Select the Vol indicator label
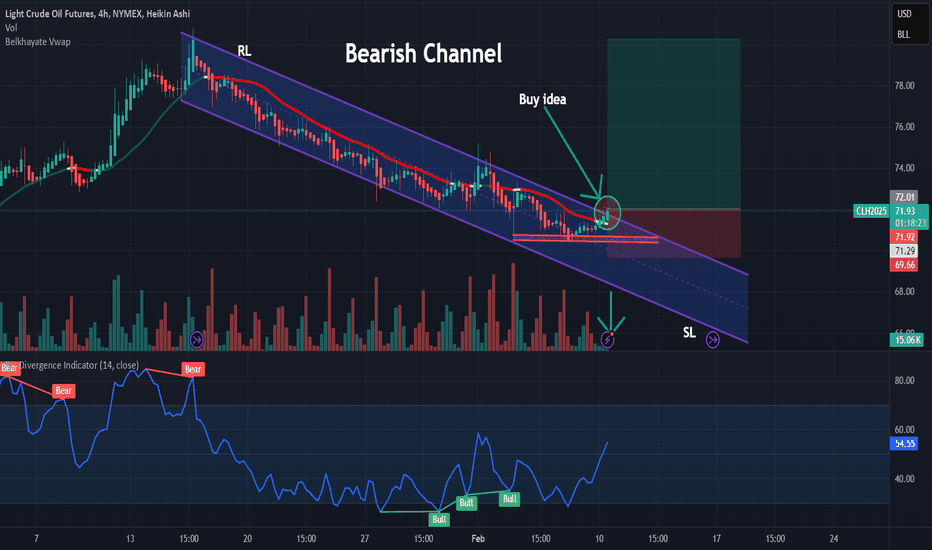 pos(11,28)
